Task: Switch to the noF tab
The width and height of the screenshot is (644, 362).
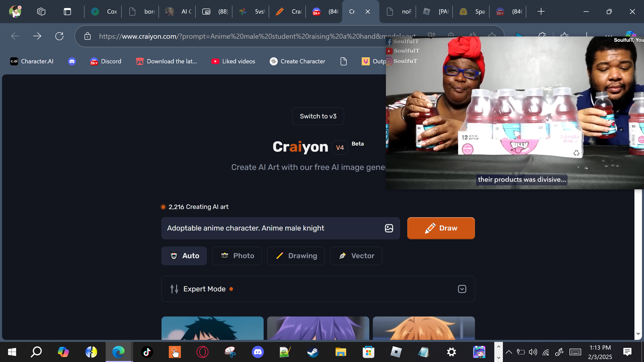Action: pos(398,12)
